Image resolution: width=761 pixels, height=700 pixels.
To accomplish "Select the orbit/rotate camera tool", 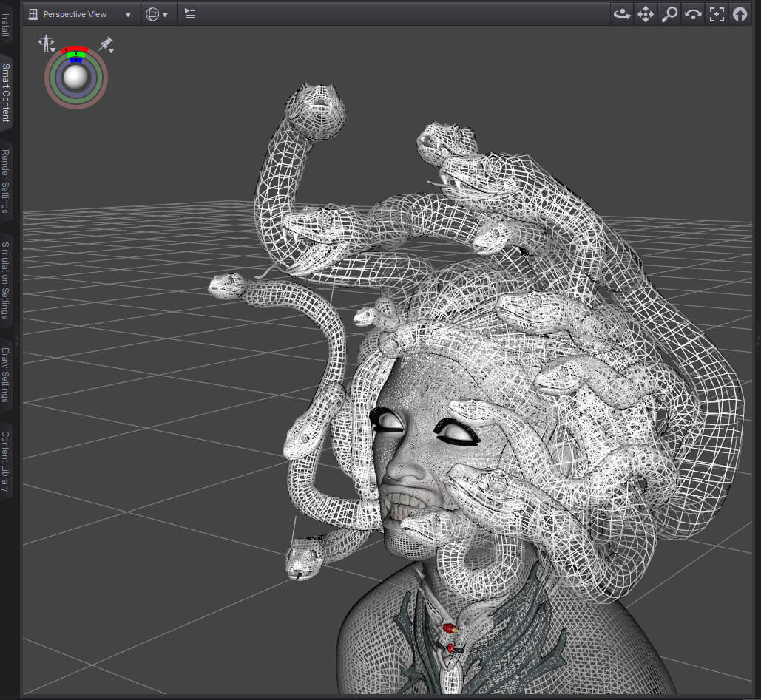I will click(622, 14).
